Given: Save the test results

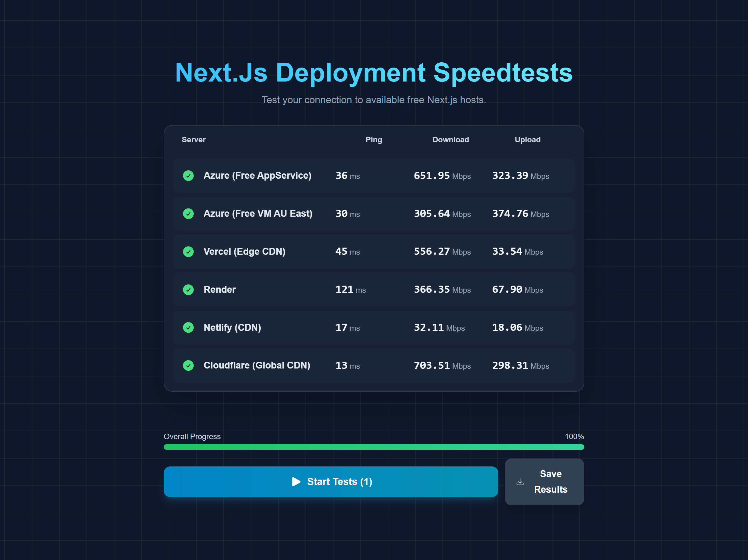Looking at the screenshot, I should pyautogui.click(x=544, y=481).
